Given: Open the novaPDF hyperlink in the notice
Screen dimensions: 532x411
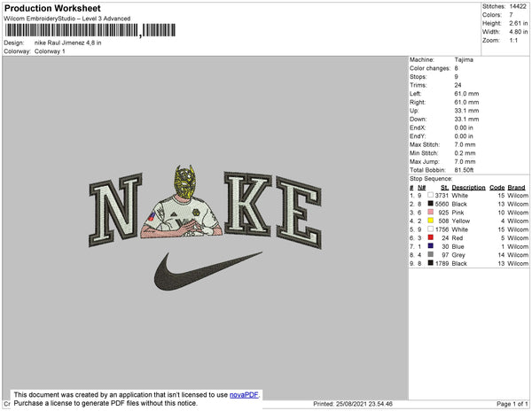Looking at the screenshot, I should (244, 395).
